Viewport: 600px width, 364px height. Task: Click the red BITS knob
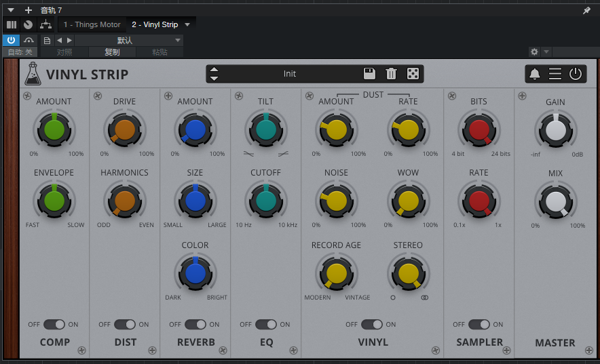[x=479, y=129]
